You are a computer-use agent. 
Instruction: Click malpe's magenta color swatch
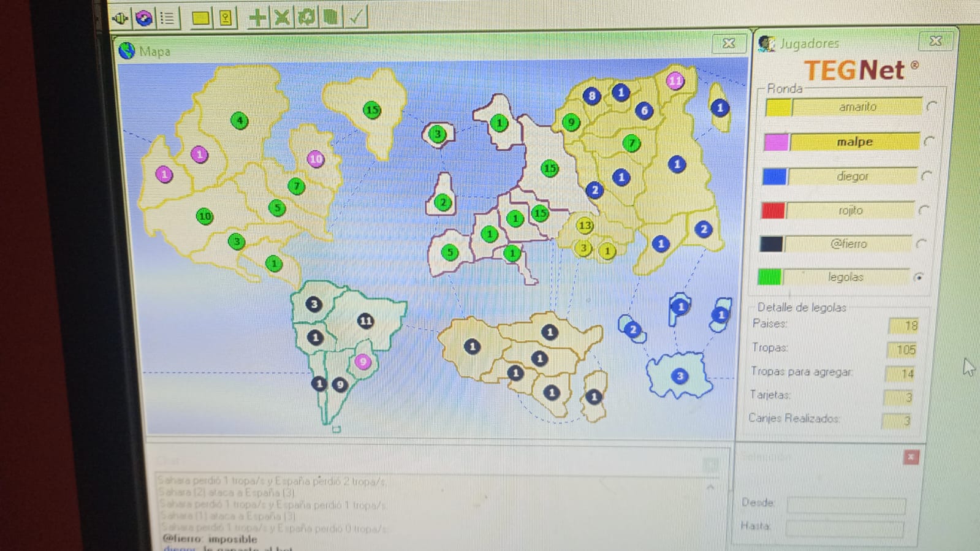776,142
